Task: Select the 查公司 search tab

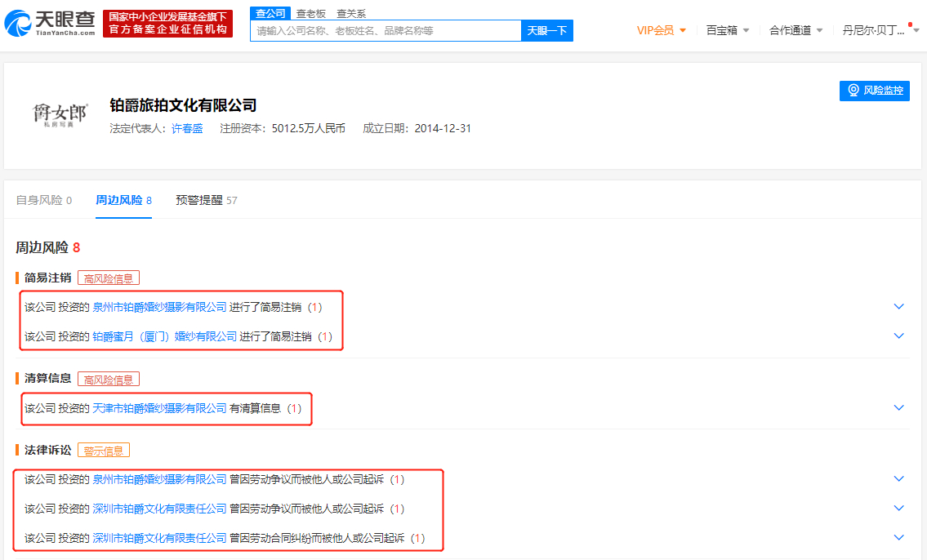Action: tap(270, 13)
